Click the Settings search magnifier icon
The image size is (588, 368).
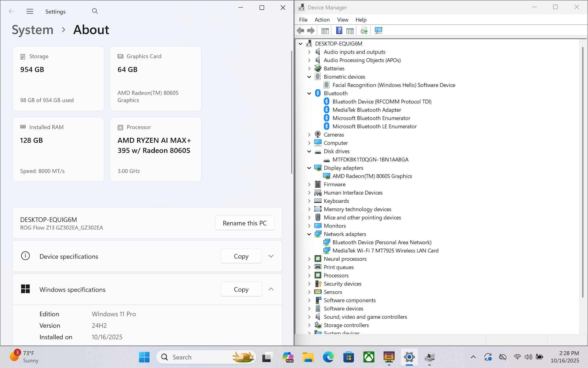pos(95,11)
